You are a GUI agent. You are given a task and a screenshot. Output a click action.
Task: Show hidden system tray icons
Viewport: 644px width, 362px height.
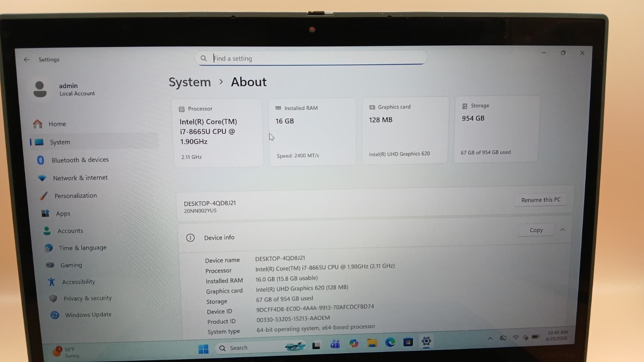490,339
